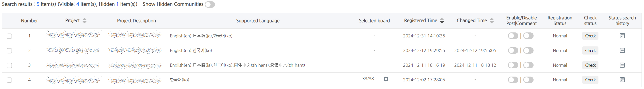Select checkbox for row 1
Screen dimensions: 644x89
pyautogui.click(x=9, y=36)
